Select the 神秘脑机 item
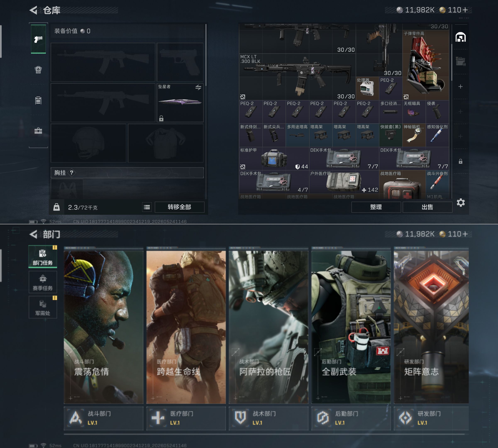This screenshot has width=498, height=448. (x=414, y=135)
